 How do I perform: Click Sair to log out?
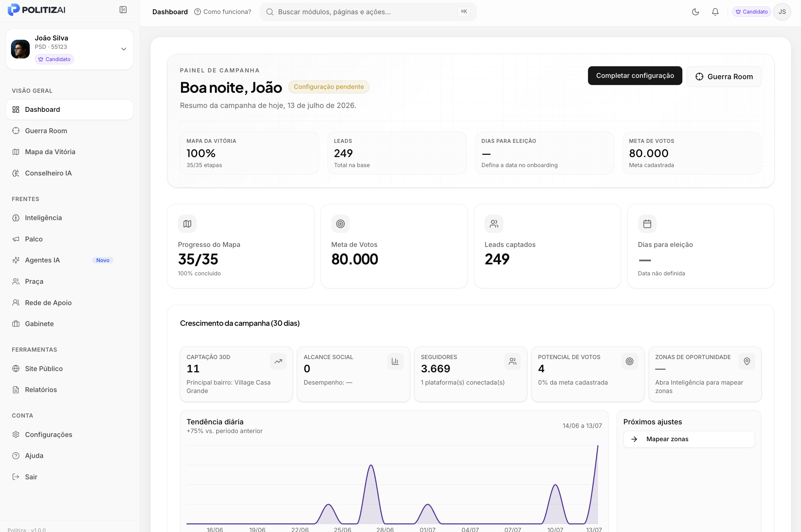(x=69, y=477)
